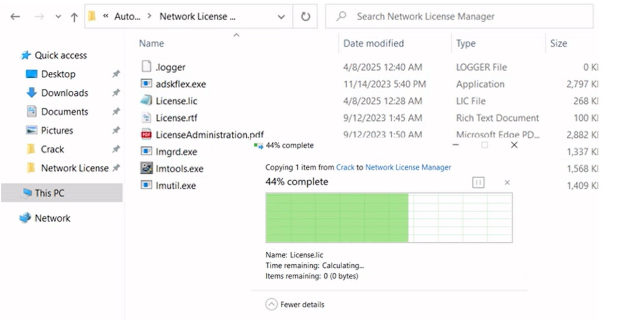Click the Back navigation arrow
644x320 pixels.
click(15, 17)
